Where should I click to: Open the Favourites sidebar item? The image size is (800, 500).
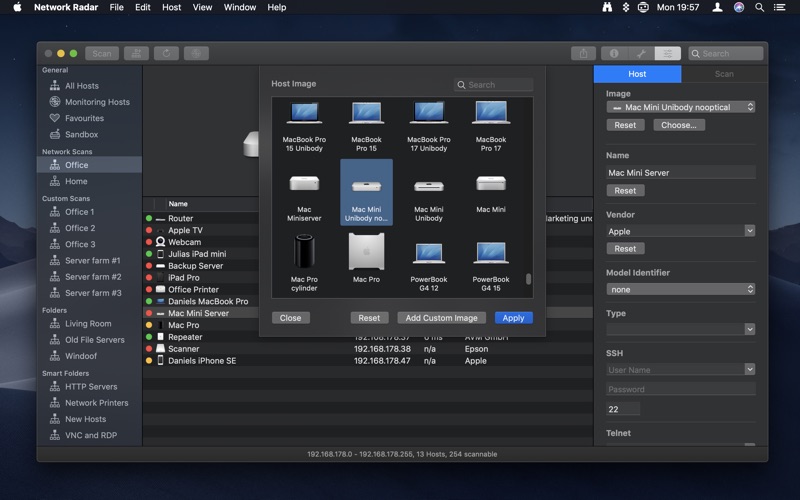click(84, 118)
